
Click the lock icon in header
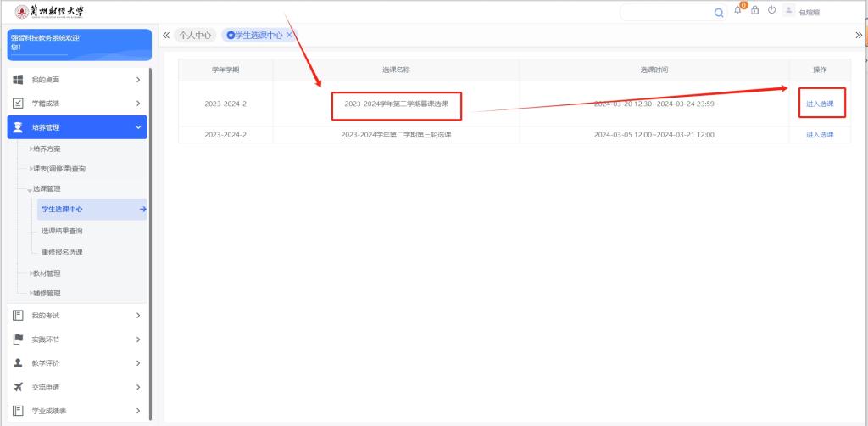point(754,11)
